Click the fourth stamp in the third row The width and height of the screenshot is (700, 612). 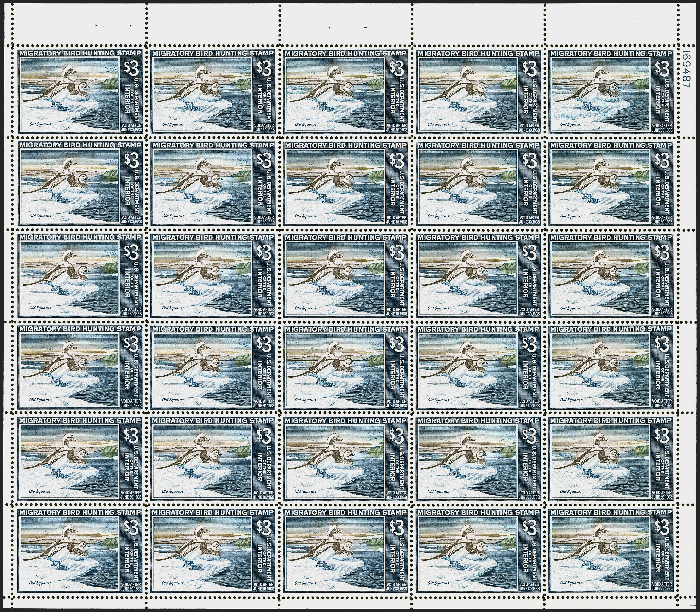point(478,276)
